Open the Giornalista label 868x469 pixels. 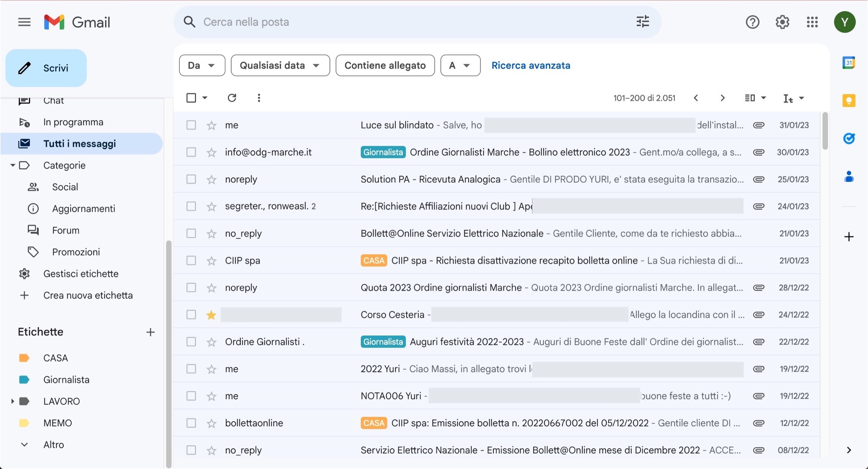[66, 379]
